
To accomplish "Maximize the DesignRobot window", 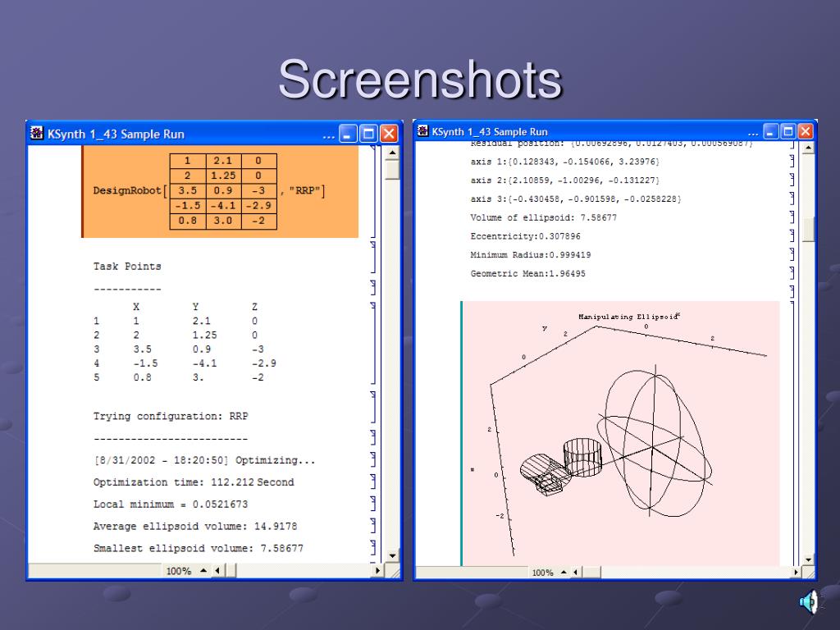I will (368, 134).
